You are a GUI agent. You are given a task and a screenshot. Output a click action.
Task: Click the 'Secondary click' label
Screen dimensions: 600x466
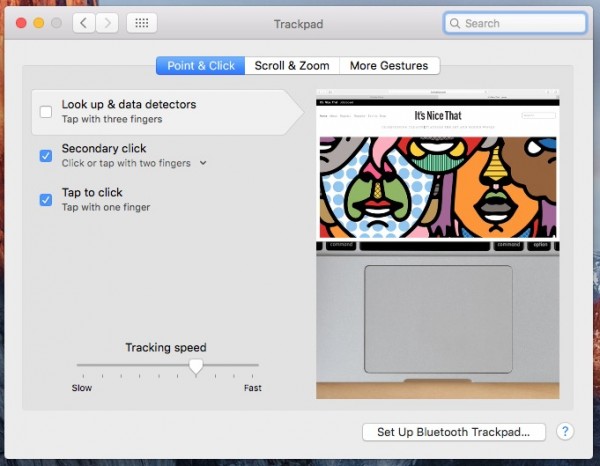pyautogui.click(x=104, y=148)
